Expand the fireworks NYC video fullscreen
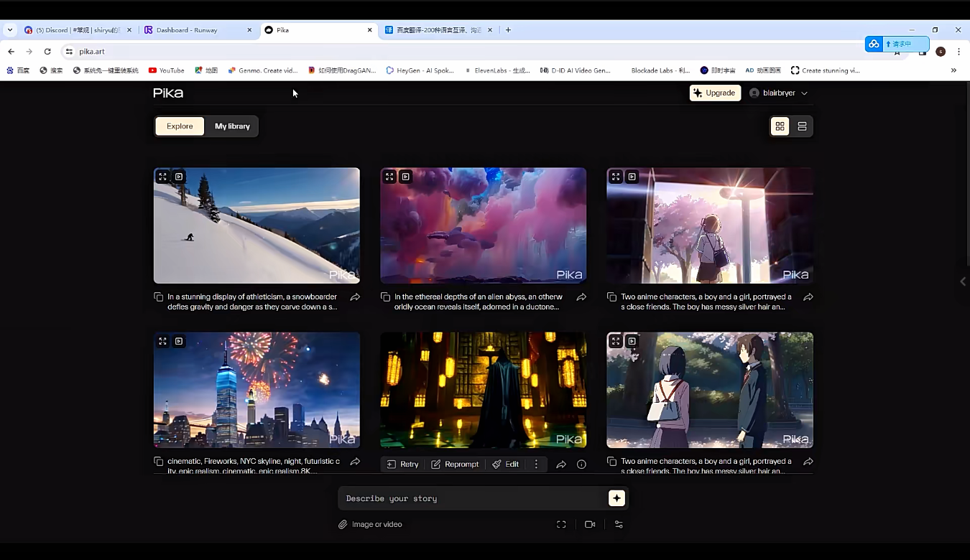 click(x=163, y=342)
